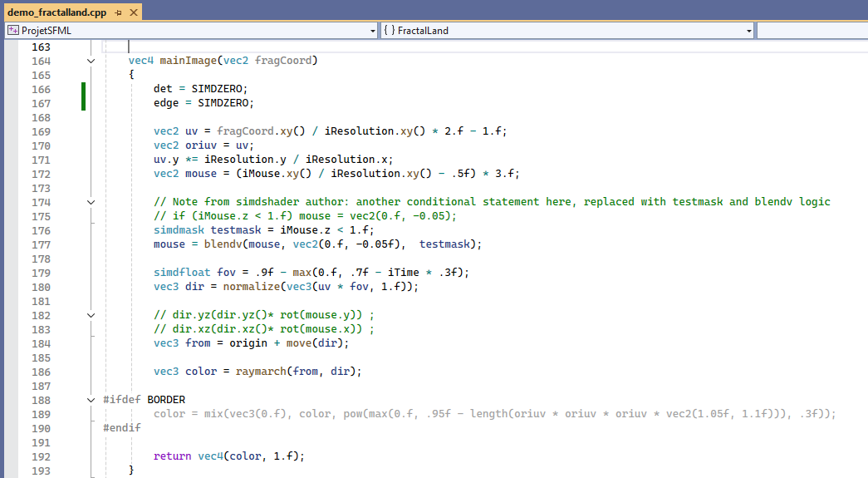This screenshot has width=868, height=478.
Task: Open the ProjetSFML project dropdown
Action: click(373, 31)
